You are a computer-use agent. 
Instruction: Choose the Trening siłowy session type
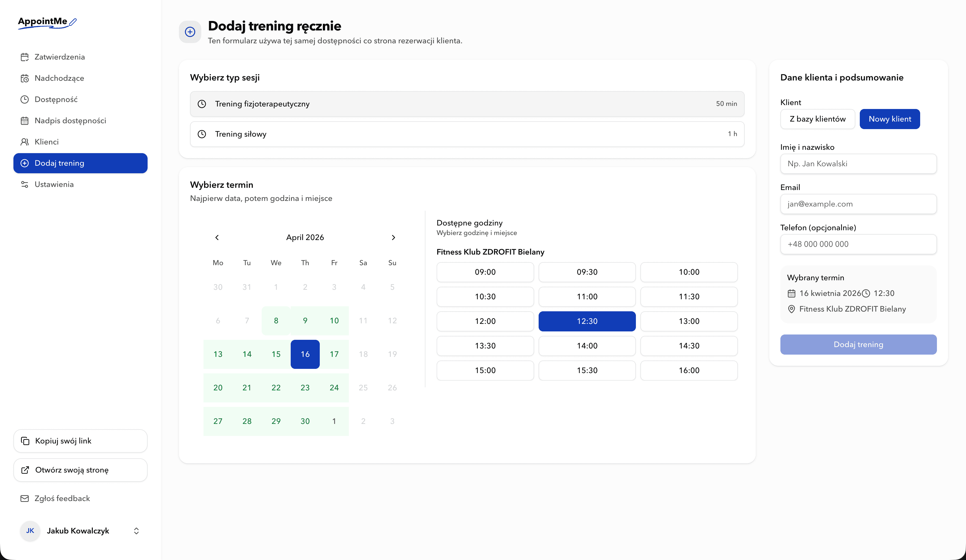pos(467,134)
